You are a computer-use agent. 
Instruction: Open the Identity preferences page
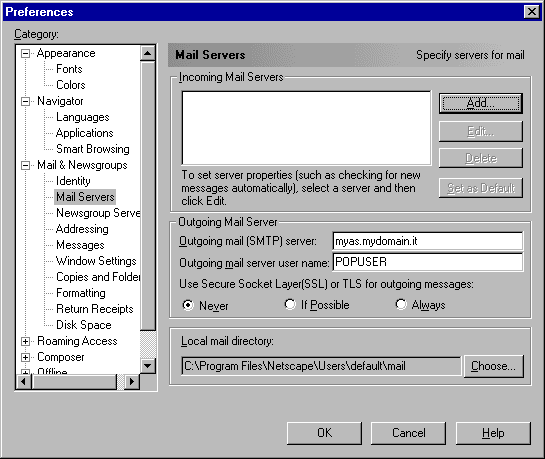[x=73, y=181]
